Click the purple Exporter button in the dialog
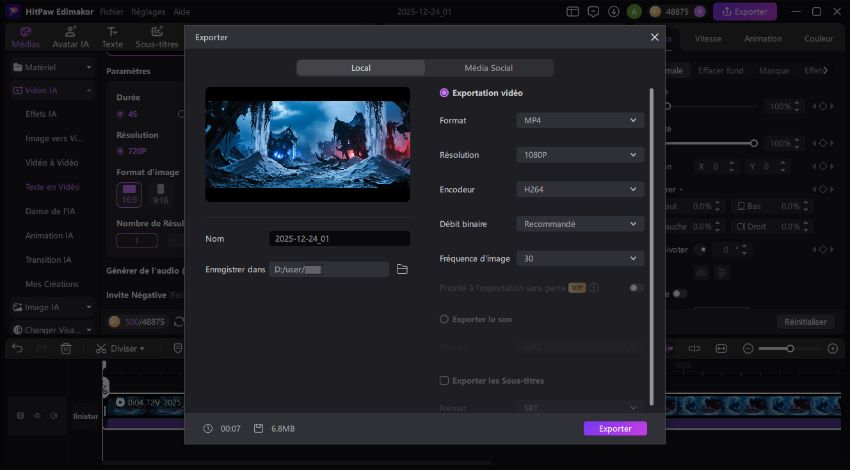This screenshot has height=470, width=850. (615, 428)
